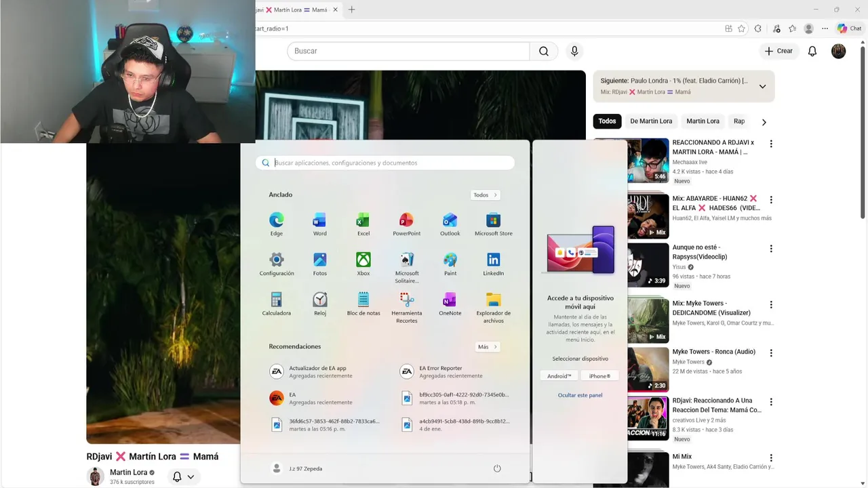The image size is (868, 488).
Task: Open Edge browser extensions icon
Action: (758, 28)
